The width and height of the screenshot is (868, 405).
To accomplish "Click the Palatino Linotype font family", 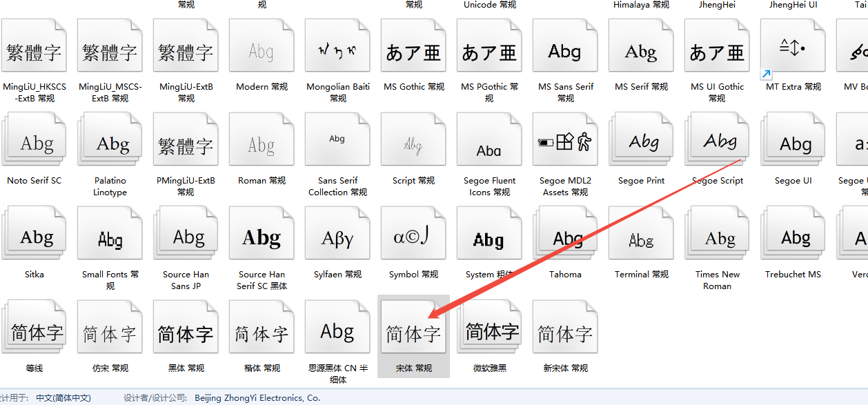I will click(x=110, y=139).
